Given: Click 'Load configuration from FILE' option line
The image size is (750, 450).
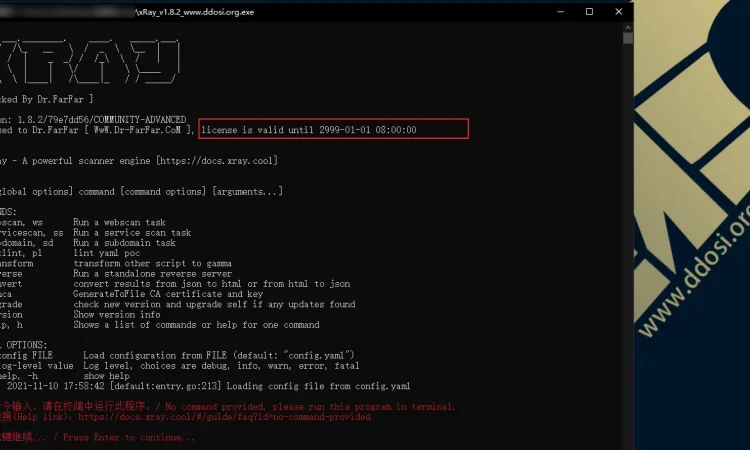Looking at the screenshot, I should pos(219,355).
